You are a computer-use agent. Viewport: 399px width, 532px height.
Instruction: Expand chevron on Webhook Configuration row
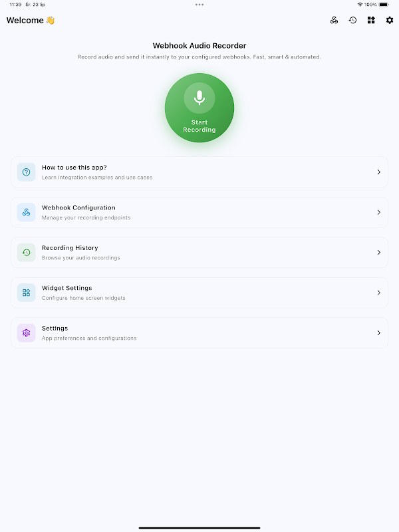(x=379, y=212)
